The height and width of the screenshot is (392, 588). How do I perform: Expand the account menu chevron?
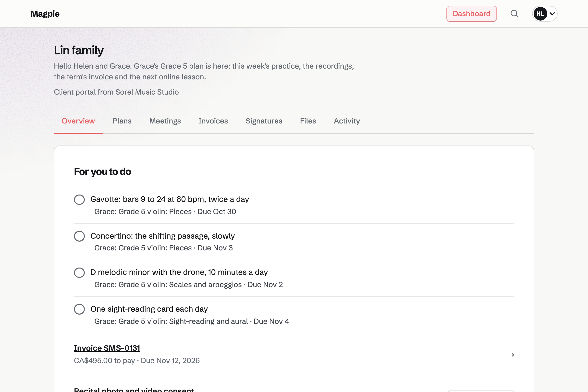552,14
